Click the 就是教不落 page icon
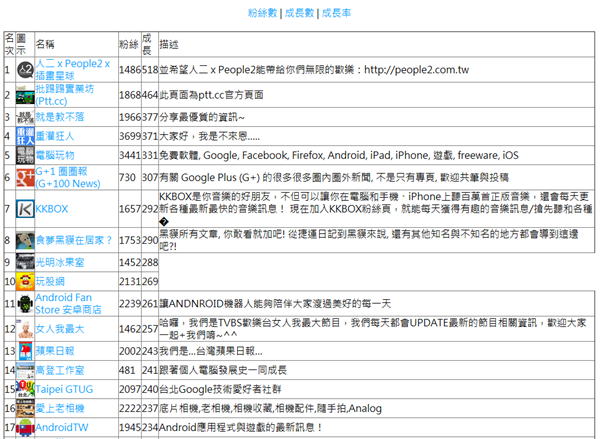This screenshot has width=600, height=439. (25, 117)
